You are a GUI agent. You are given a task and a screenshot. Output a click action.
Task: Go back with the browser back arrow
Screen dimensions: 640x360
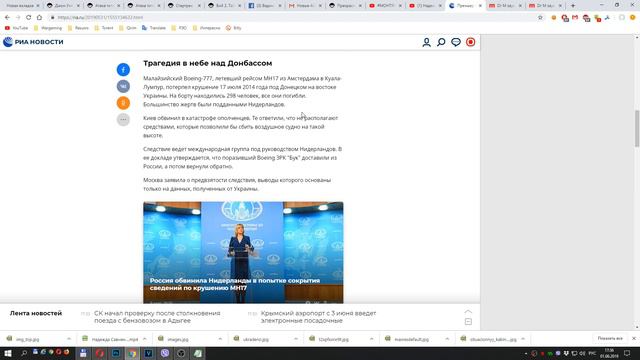7,18
